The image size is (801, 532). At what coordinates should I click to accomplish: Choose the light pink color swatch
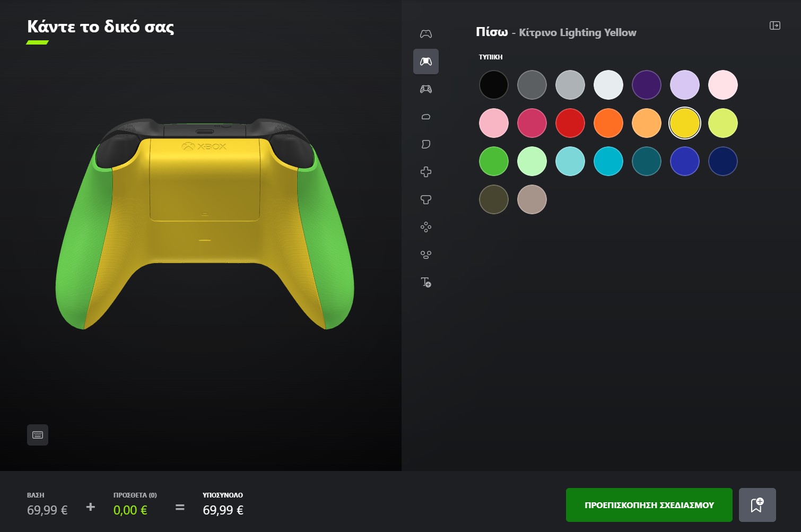[x=493, y=123]
